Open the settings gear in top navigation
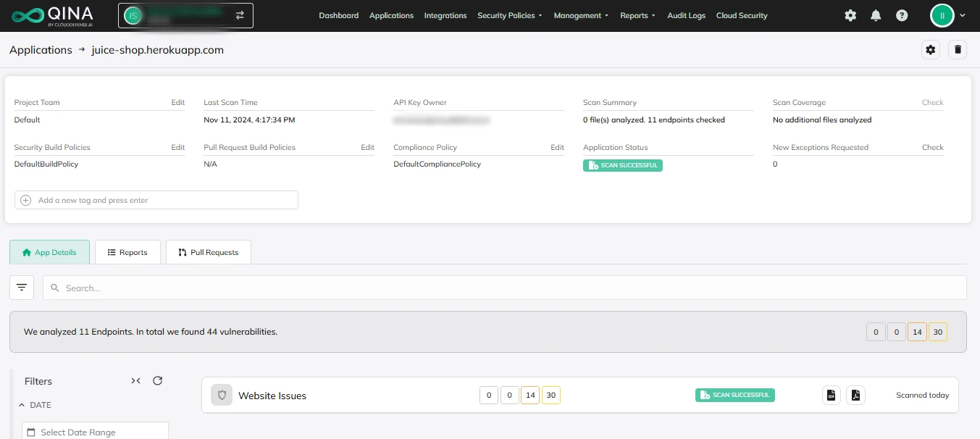 coord(850,15)
